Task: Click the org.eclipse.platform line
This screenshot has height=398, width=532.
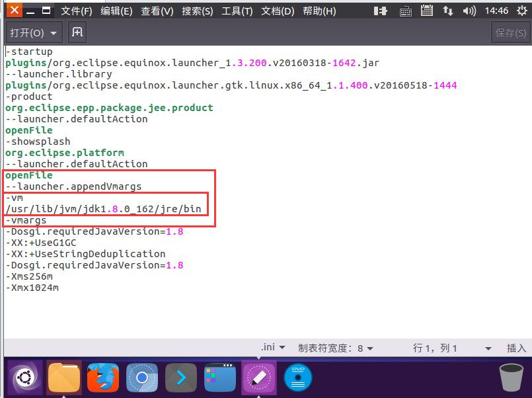Action: pyautogui.click(x=65, y=152)
